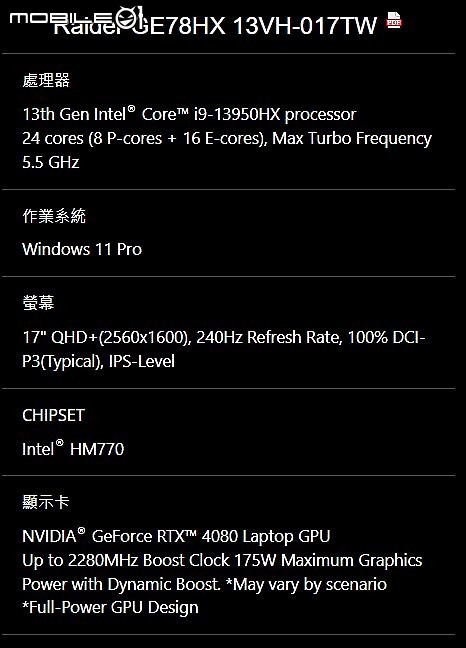
Task: Select the Intel HM770 chipset entry
Action: (73, 449)
